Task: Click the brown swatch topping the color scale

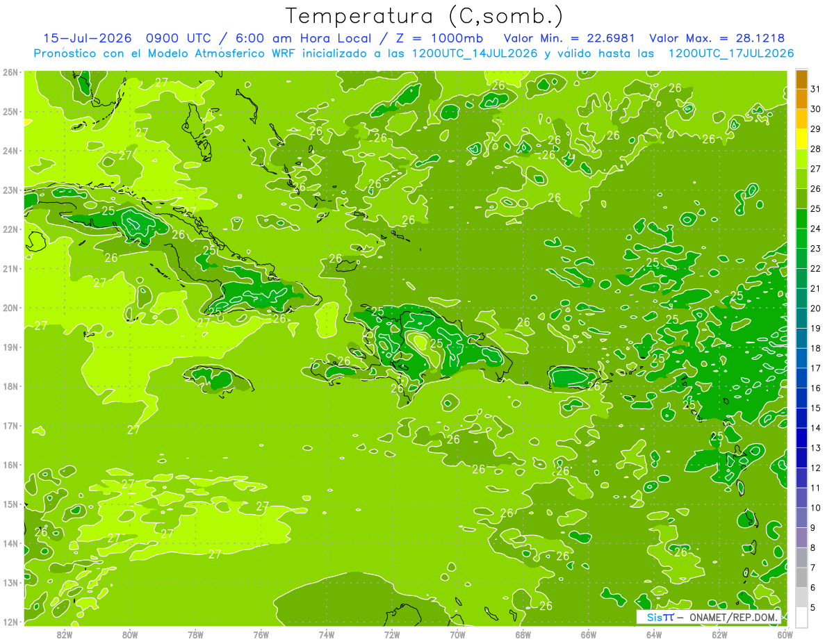Action: (801, 79)
